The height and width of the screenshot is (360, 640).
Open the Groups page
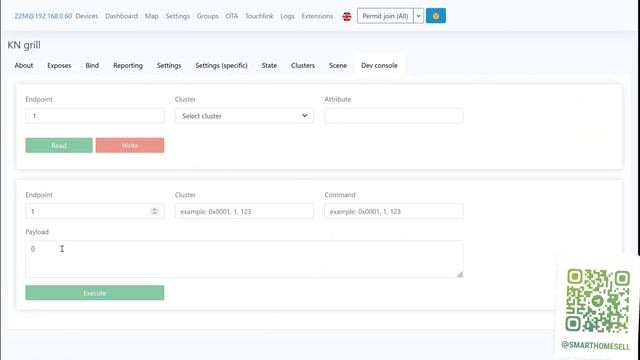point(207,16)
